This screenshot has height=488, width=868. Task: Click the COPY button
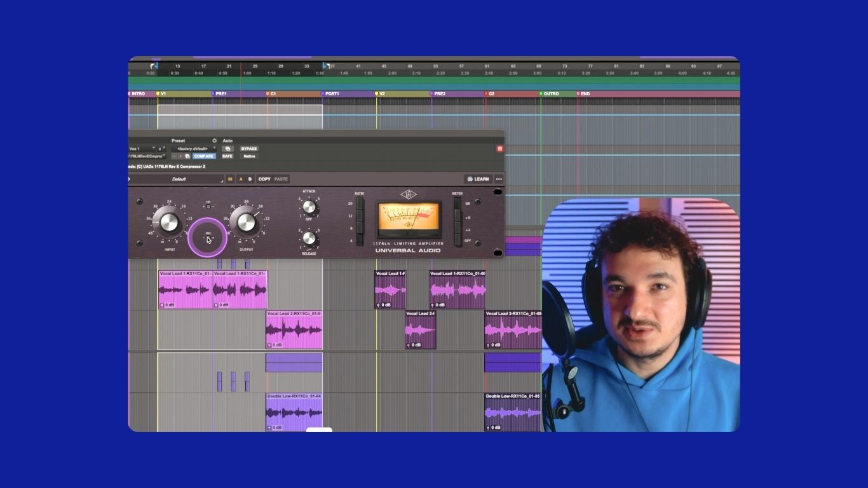tap(264, 179)
